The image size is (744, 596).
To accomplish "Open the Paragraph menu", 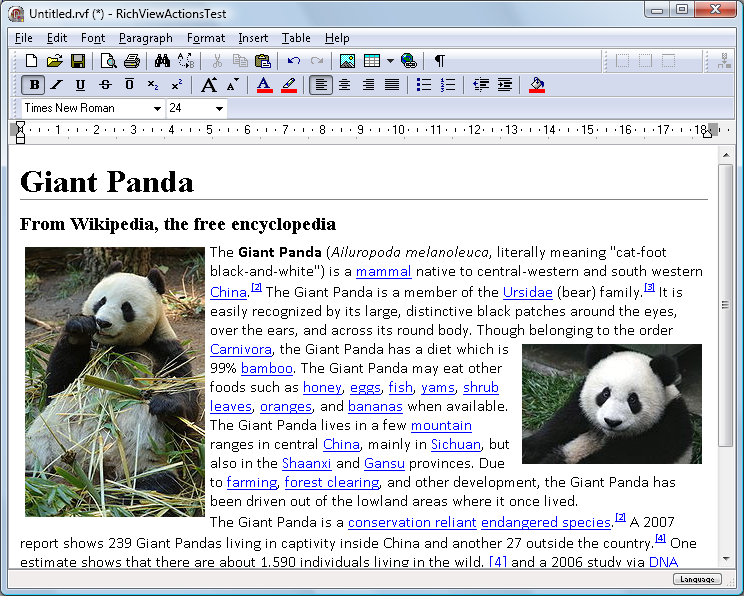I will 145,38.
